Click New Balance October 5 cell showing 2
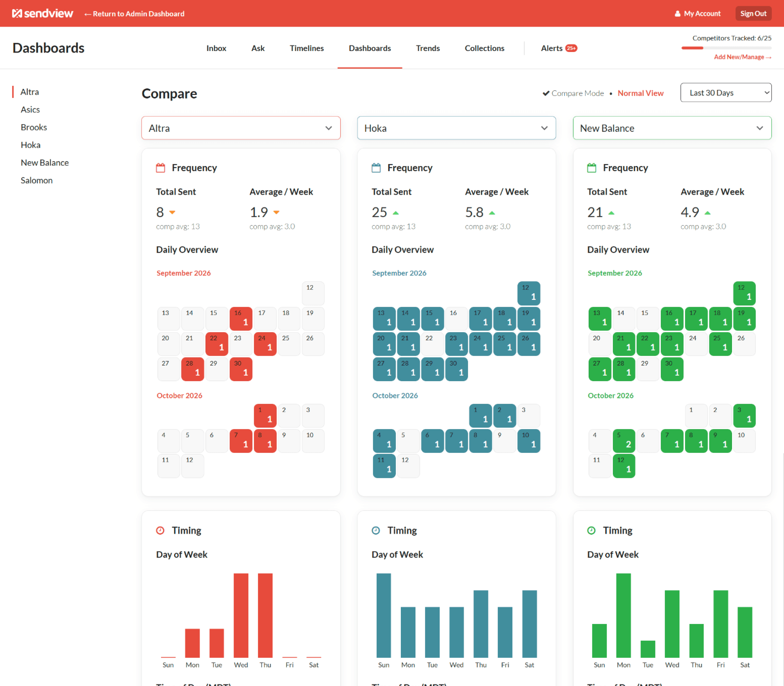The width and height of the screenshot is (784, 686). [624, 441]
